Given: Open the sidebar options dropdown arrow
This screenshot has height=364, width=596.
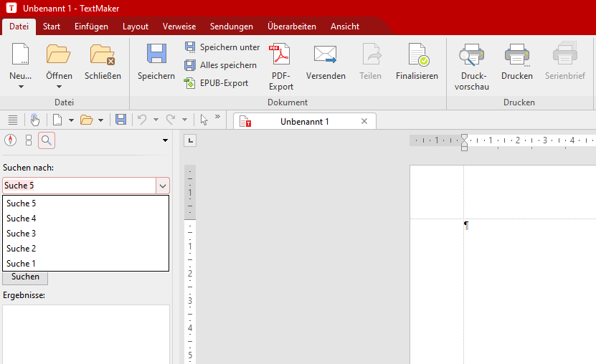Looking at the screenshot, I should 166,140.
